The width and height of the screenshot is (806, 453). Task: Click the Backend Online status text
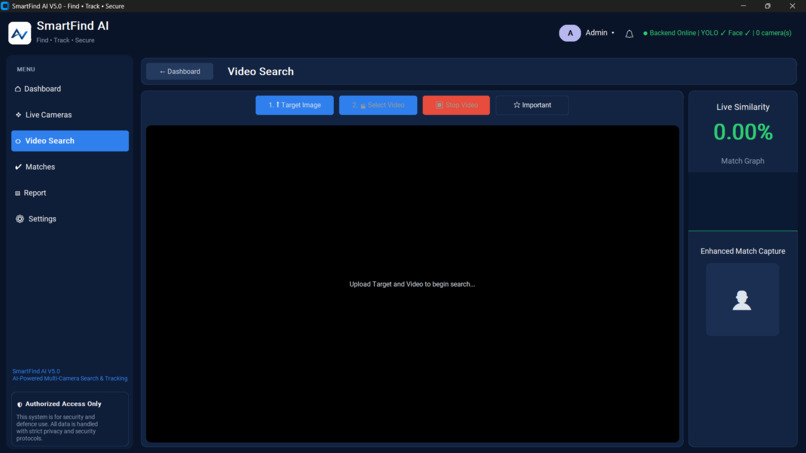[718, 33]
